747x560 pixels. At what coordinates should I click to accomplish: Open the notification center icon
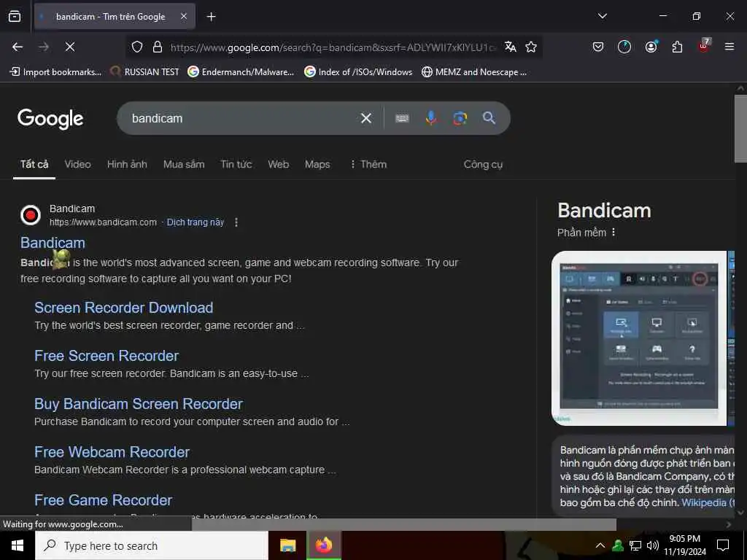tap(723, 545)
